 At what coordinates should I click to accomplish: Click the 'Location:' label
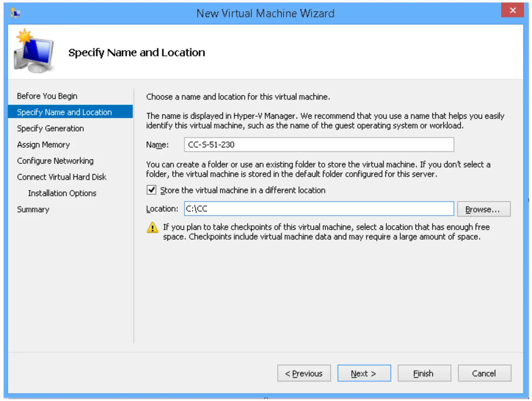(x=162, y=209)
